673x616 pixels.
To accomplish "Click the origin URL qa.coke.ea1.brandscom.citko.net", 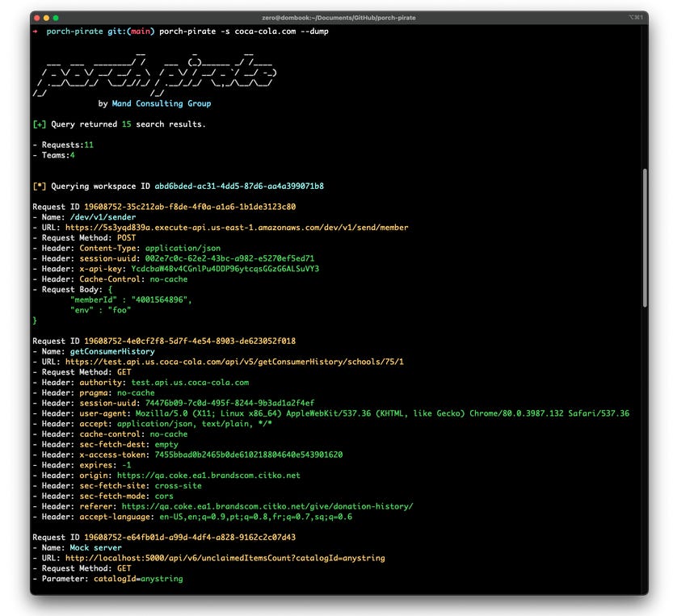I will point(208,476).
